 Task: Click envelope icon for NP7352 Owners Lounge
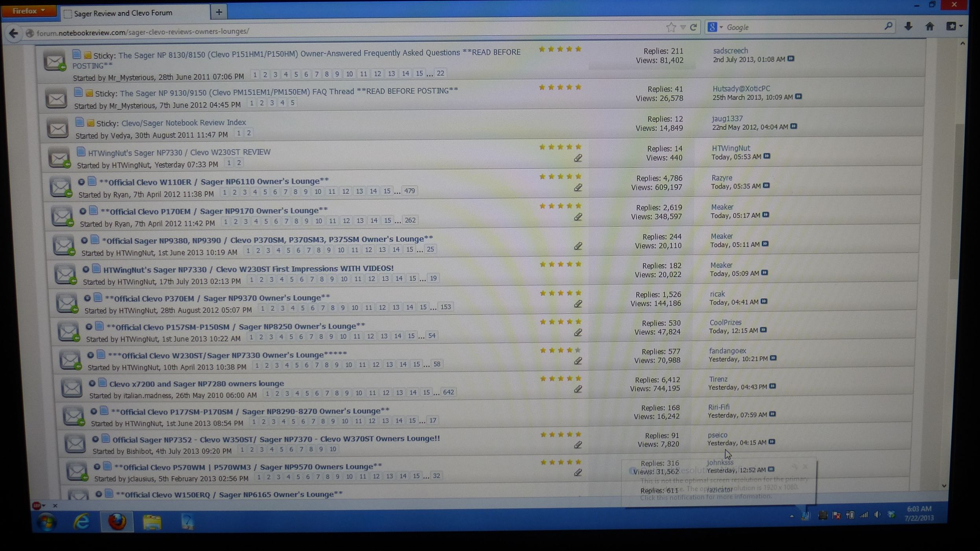(x=75, y=443)
